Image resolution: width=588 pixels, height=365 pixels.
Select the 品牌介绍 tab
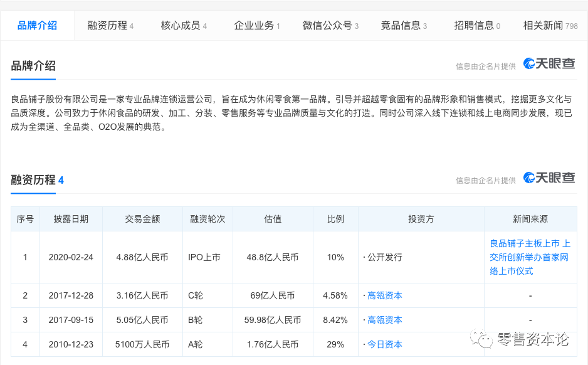click(38, 26)
